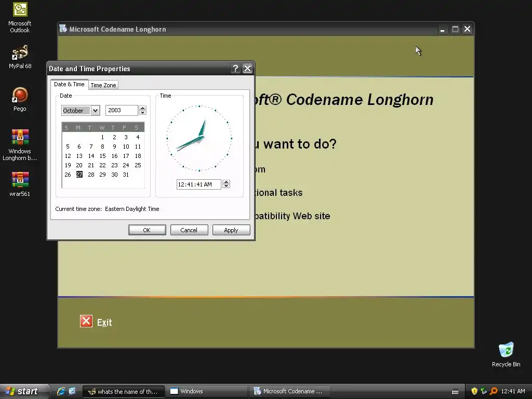Select the Windows Longhorn archive desktop icon
This screenshot has width=532, height=399.
[20, 145]
